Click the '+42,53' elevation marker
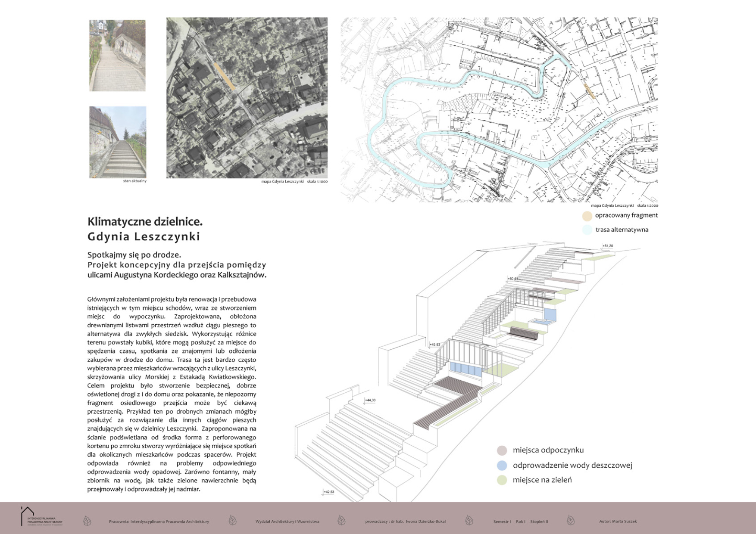Image resolution: width=756 pixels, height=534 pixels. tap(329, 492)
